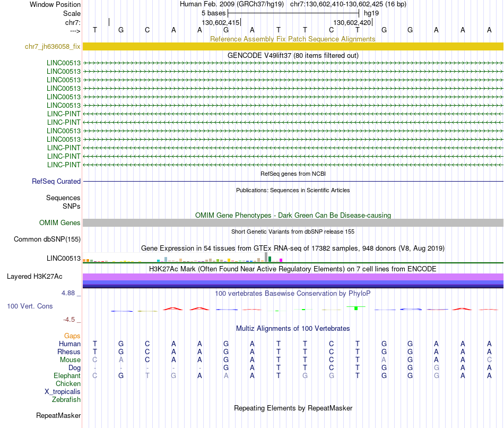Click the purple H3K27Ac signal band

293,277
